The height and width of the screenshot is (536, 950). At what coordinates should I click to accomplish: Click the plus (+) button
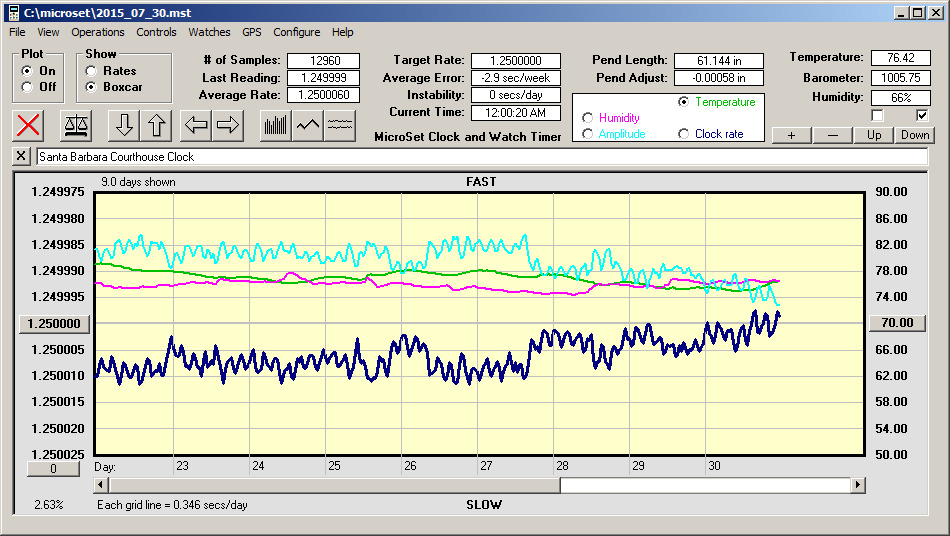pyautogui.click(x=791, y=135)
